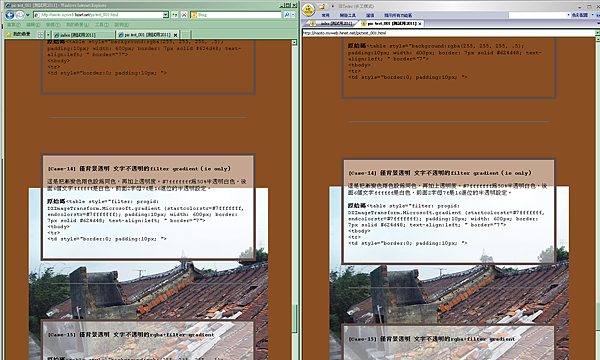Open tab list dropdown next to Quick Tabs
The height and width of the screenshot is (360, 600).
pos(48,34)
